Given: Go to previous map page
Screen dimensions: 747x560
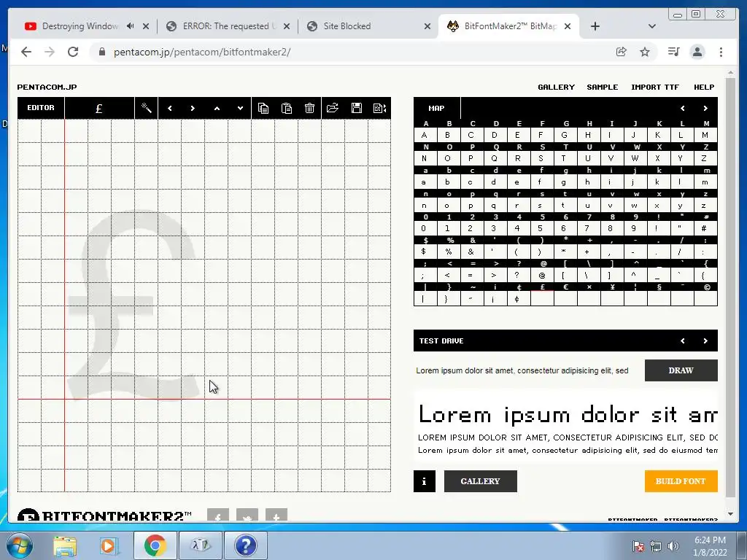Looking at the screenshot, I should 683,108.
